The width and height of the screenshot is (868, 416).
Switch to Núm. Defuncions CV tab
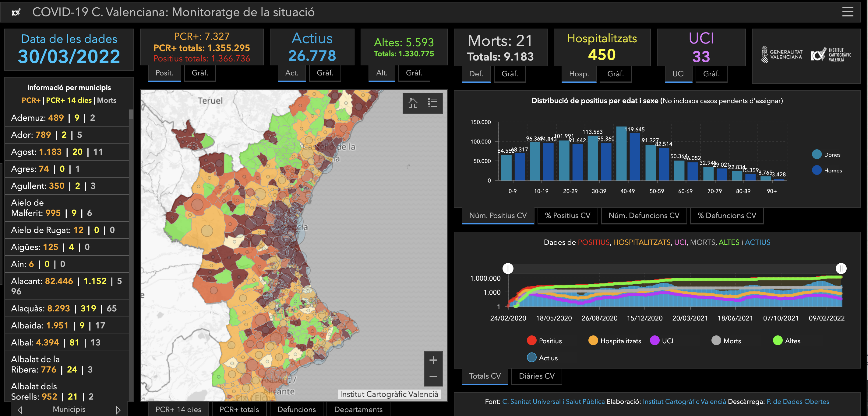click(644, 215)
